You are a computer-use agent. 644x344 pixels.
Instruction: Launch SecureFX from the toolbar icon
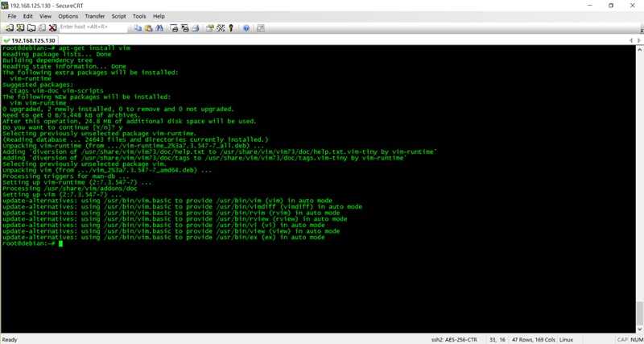pyautogui.click(x=260, y=28)
